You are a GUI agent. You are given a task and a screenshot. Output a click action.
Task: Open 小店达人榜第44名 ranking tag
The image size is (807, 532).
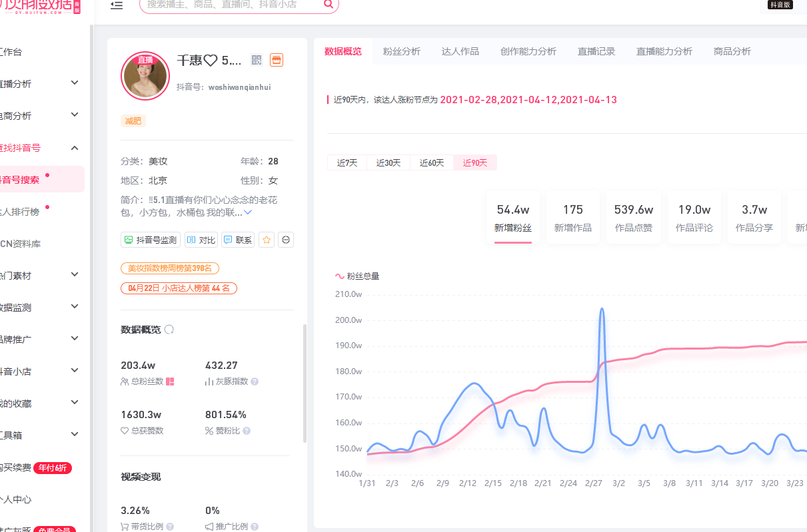pyautogui.click(x=179, y=288)
